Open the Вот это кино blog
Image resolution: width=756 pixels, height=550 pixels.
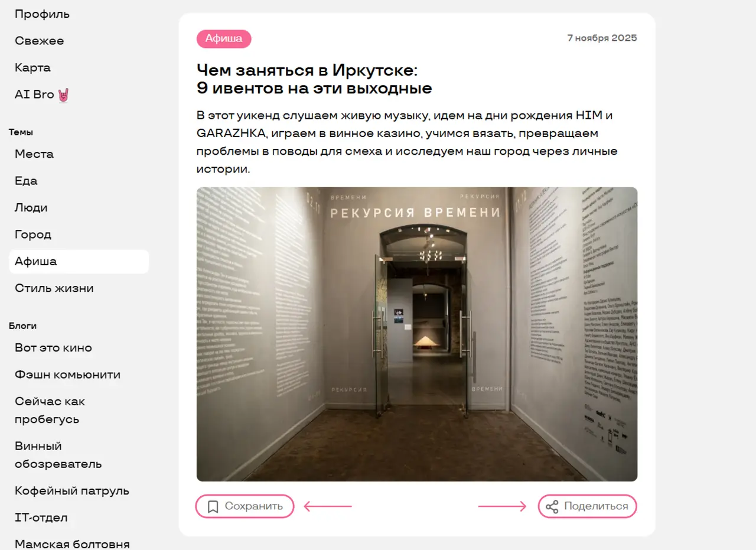[53, 348]
